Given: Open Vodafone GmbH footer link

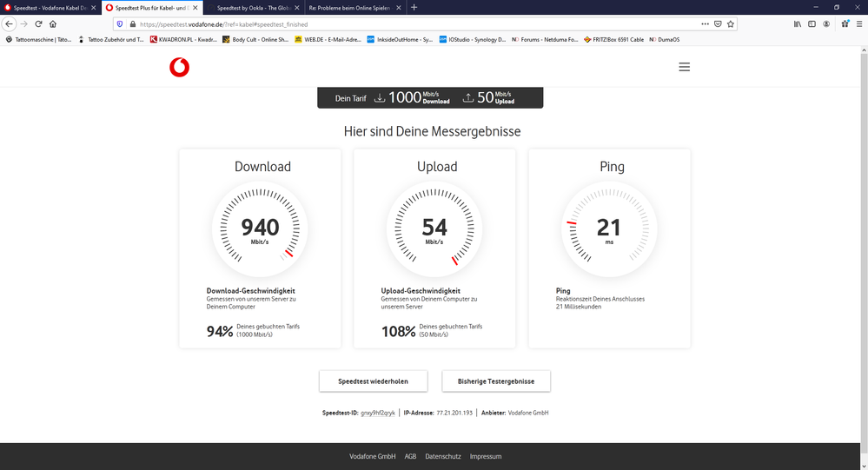Looking at the screenshot, I should coord(372,456).
